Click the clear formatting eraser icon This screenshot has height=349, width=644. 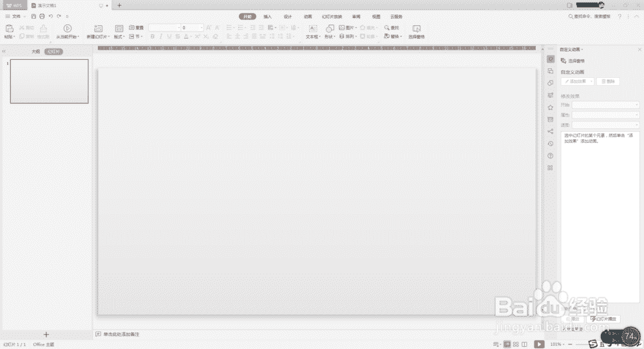click(215, 37)
